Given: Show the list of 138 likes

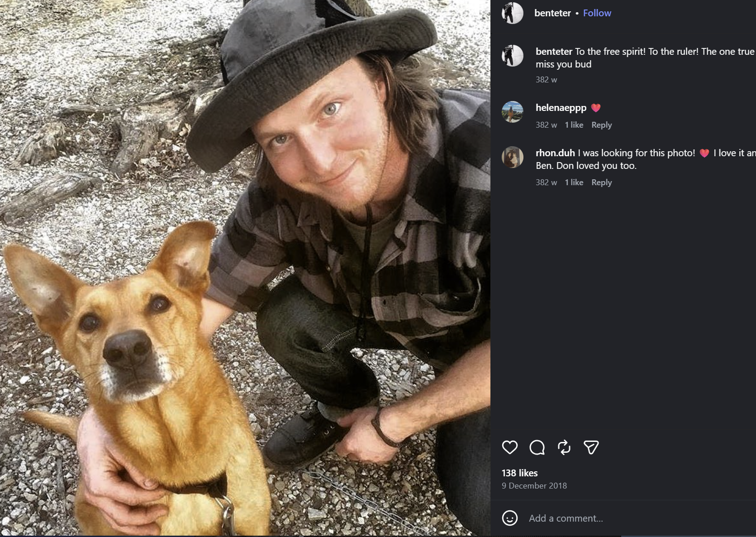Looking at the screenshot, I should pyautogui.click(x=519, y=473).
